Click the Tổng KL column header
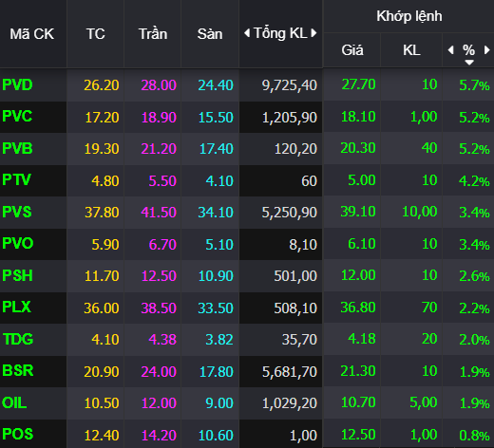The height and width of the screenshot is (448, 494). click(280, 33)
